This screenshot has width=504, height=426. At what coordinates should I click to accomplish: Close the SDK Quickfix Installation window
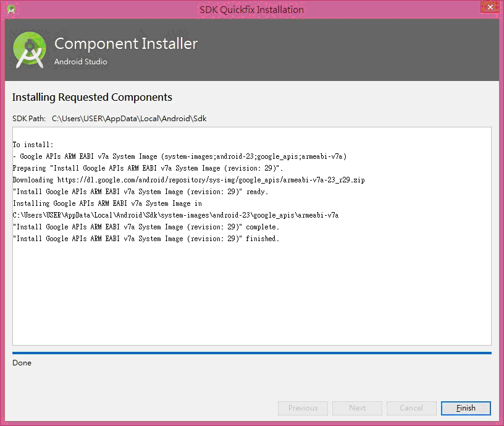[x=490, y=7]
